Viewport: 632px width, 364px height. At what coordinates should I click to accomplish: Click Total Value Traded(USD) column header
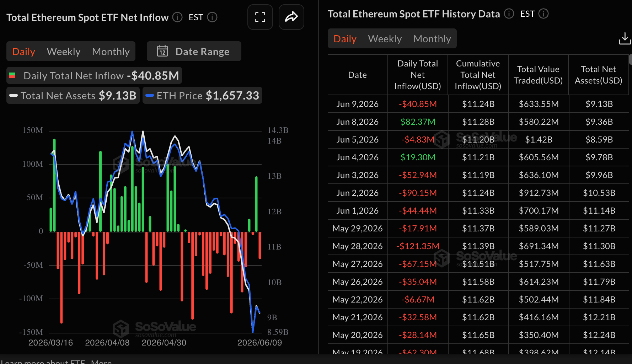tap(538, 75)
